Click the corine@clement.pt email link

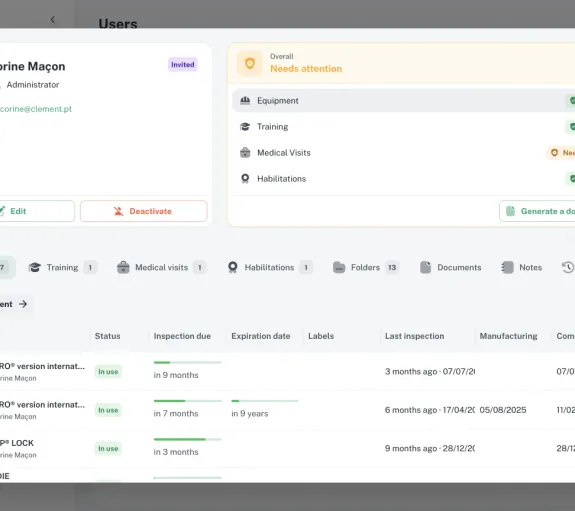point(36,109)
